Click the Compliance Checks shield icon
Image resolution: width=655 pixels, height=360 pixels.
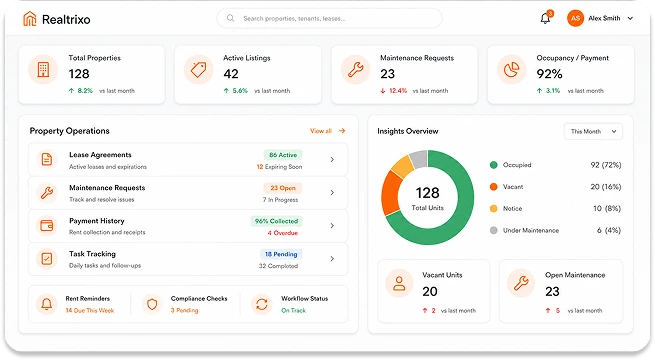point(152,304)
